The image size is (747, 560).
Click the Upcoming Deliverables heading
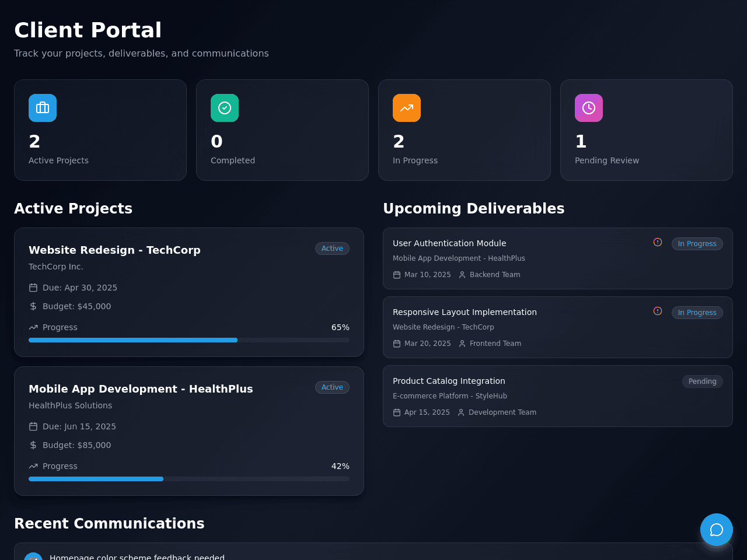[x=474, y=208]
